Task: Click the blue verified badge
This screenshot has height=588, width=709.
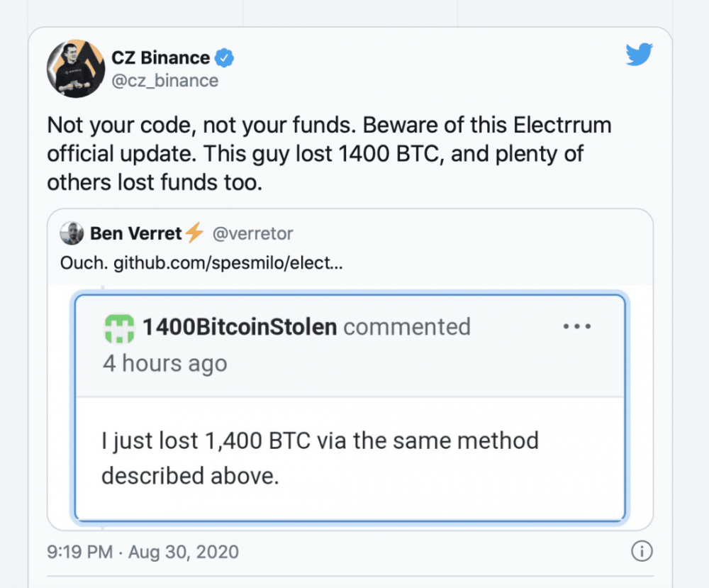Action: 225,57
